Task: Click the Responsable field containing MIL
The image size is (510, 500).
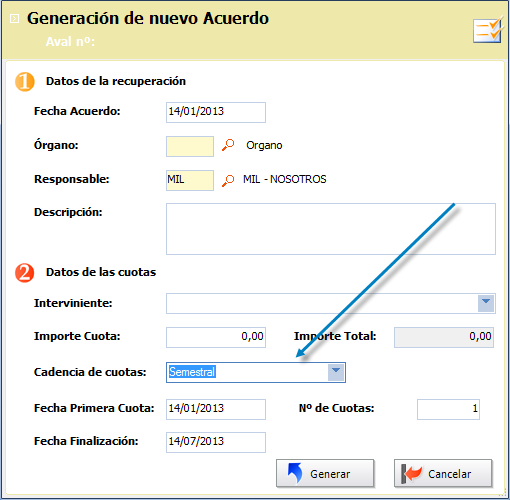Action: coord(190,180)
